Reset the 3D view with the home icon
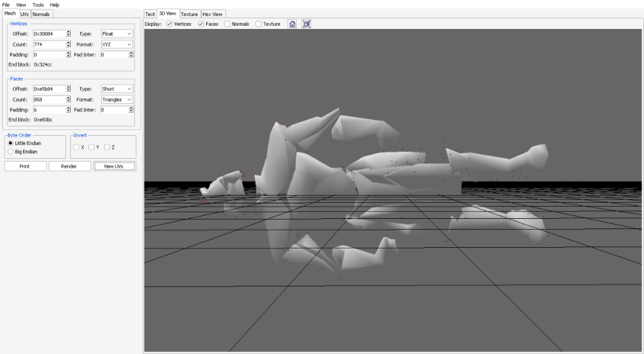 tap(292, 24)
